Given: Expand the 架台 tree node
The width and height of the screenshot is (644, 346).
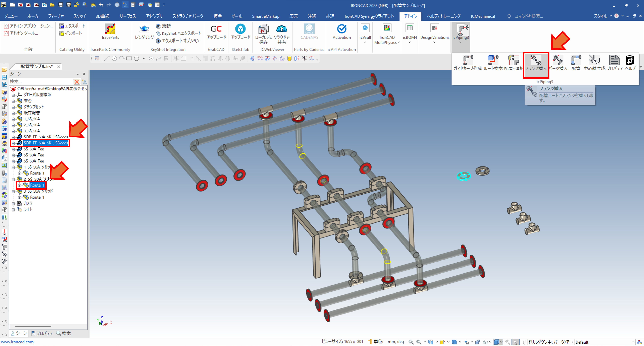Looking at the screenshot, I should click(x=13, y=101).
